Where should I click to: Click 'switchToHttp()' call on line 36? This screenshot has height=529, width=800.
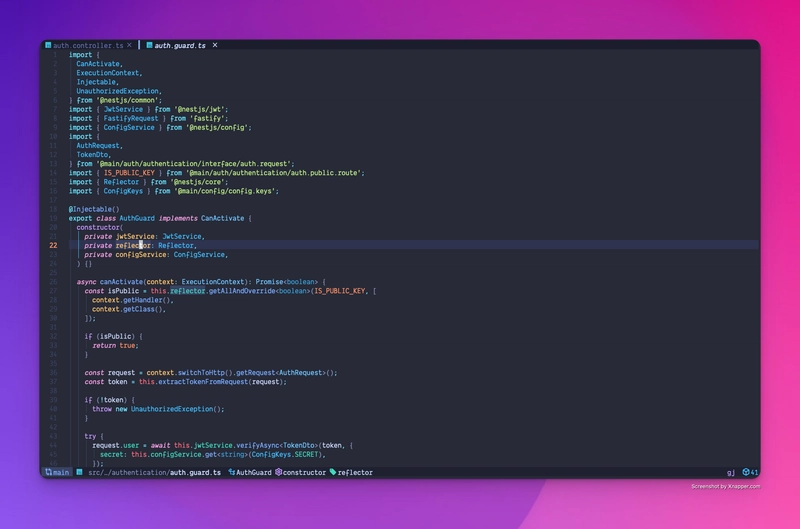click(x=205, y=373)
